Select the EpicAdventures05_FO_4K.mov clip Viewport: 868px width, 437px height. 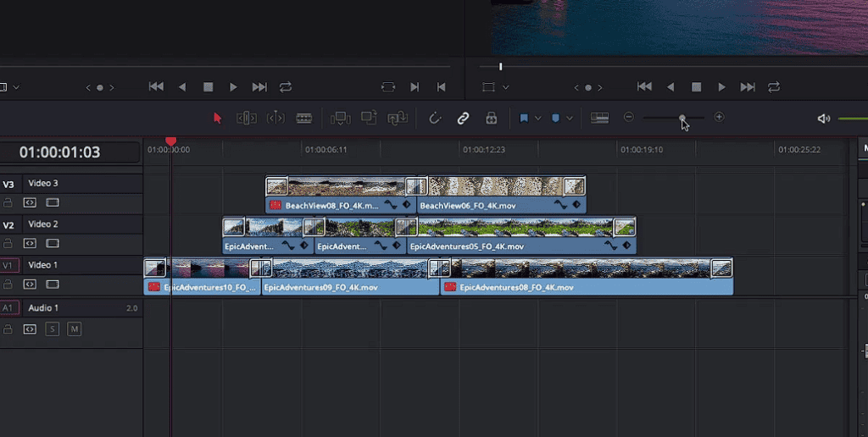pyautogui.click(x=521, y=235)
